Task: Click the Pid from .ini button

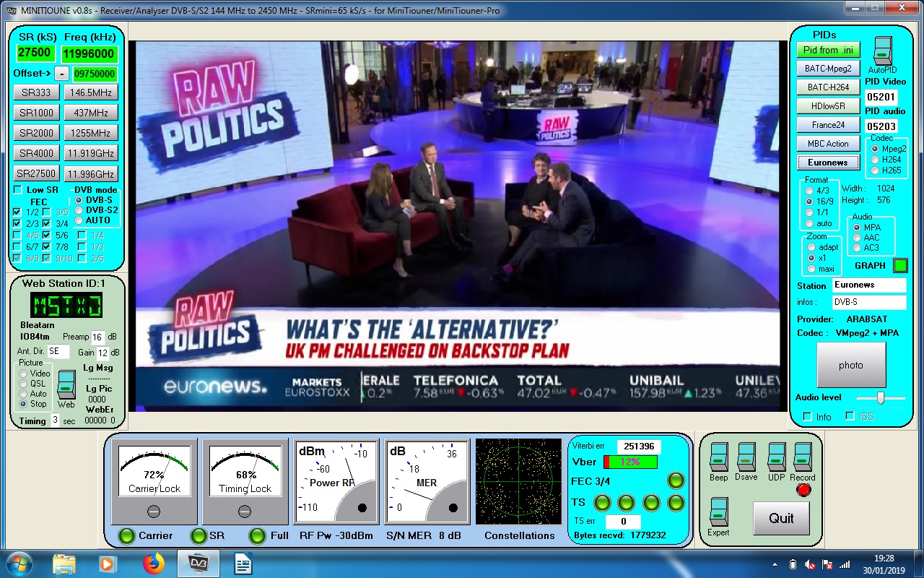Action: tap(829, 50)
